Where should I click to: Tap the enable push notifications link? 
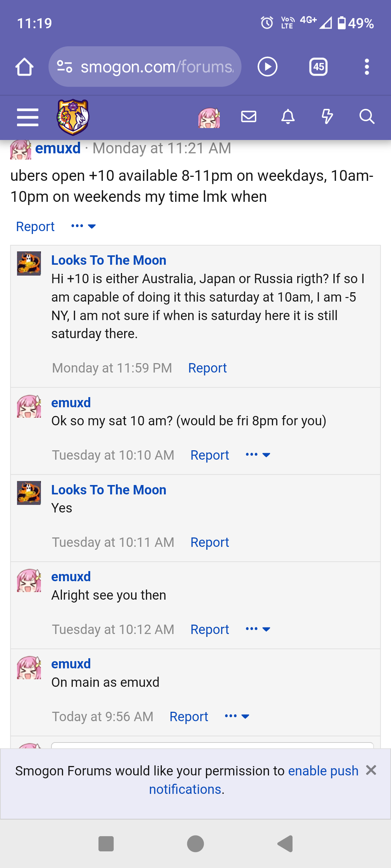(254, 780)
